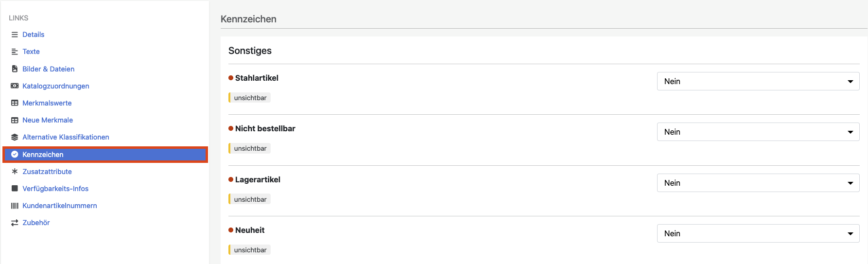This screenshot has height=264, width=868.
Task: Click the Bilder & Dateien file icon
Action: click(15, 69)
